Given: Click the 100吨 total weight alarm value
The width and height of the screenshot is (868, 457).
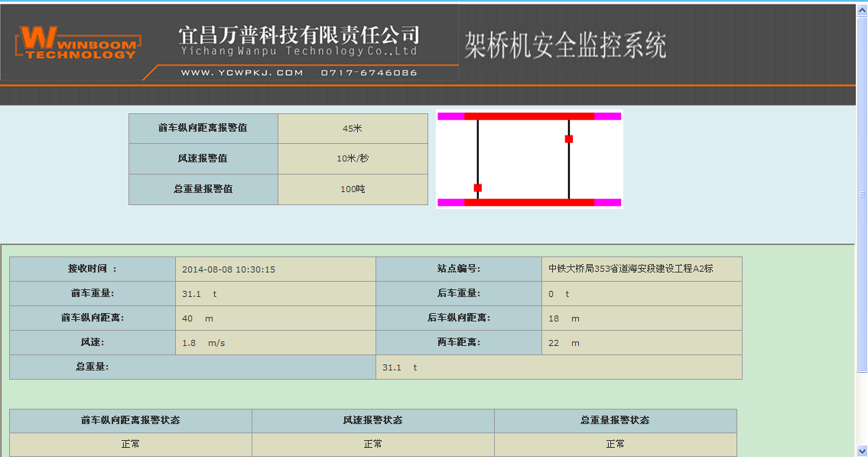Looking at the screenshot, I should click(x=352, y=189).
